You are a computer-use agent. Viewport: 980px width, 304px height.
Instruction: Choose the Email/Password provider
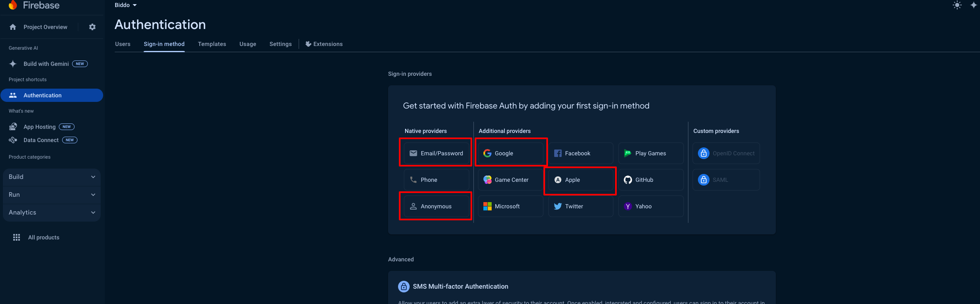click(x=437, y=153)
